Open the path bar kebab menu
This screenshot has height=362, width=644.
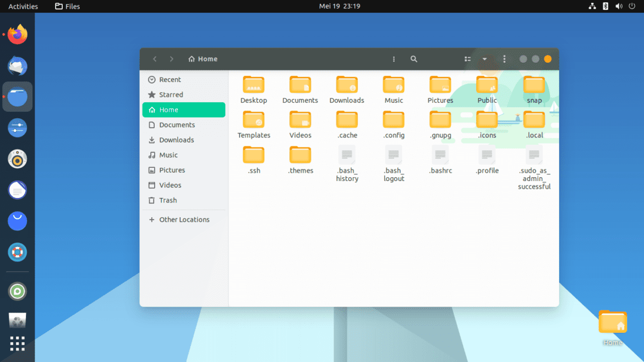coord(394,59)
